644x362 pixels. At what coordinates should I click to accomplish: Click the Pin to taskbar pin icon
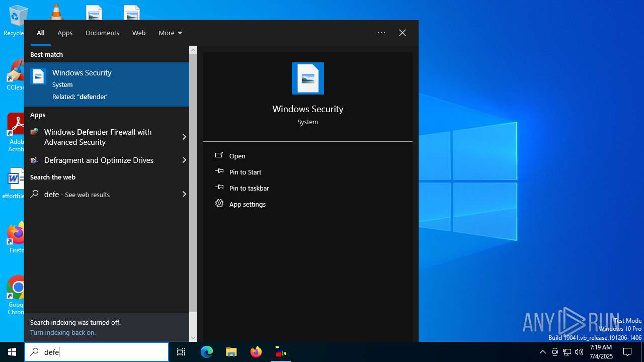coord(219,188)
